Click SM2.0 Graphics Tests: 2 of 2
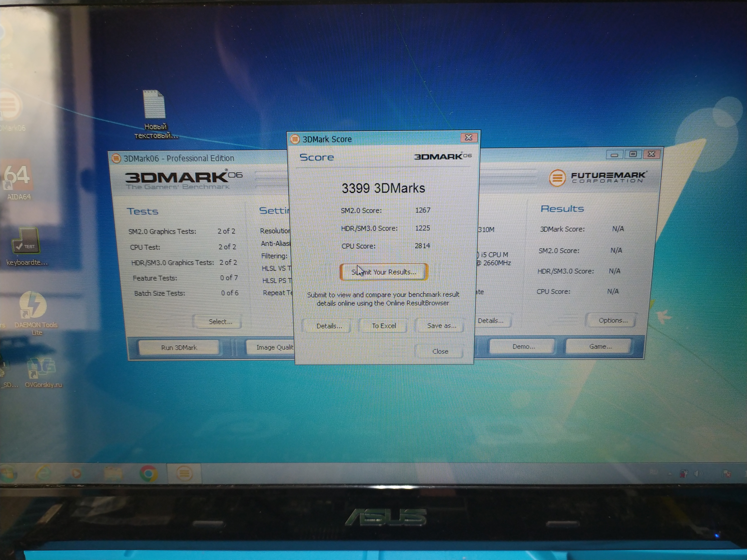 (182, 231)
